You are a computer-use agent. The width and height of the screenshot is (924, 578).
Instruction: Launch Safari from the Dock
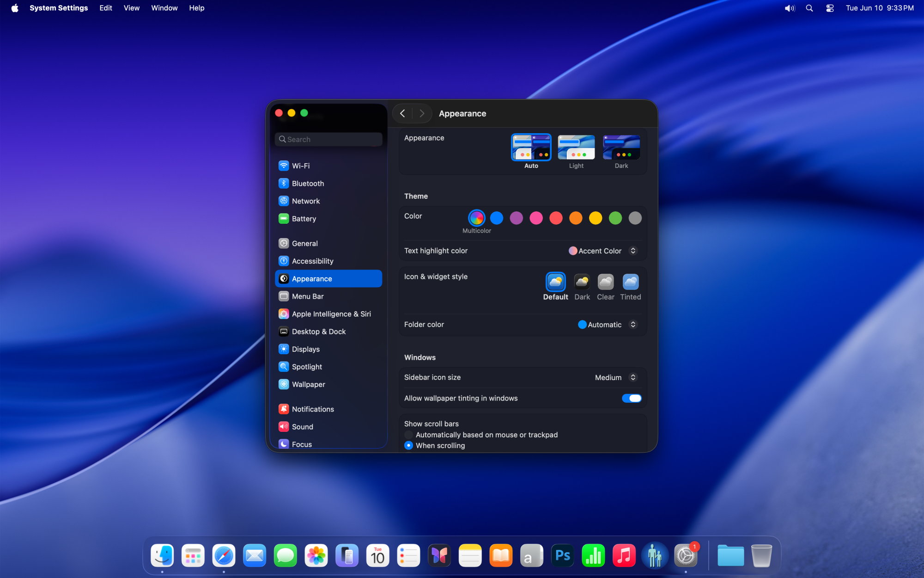[x=224, y=555]
